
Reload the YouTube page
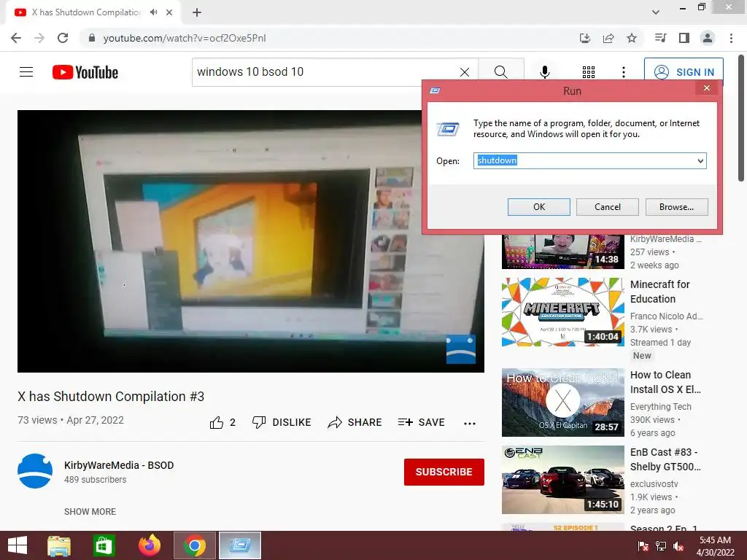[x=63, y=38]
